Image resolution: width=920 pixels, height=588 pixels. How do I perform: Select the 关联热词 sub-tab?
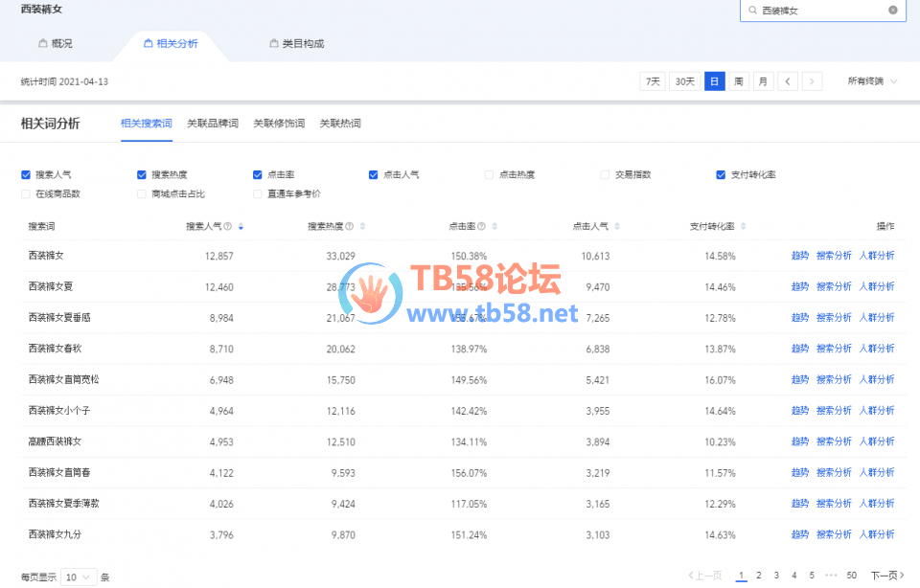pos(340,124)
